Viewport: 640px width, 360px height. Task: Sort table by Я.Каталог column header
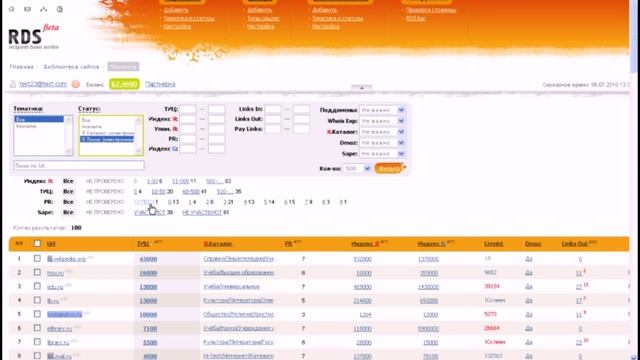coord(218,244)
